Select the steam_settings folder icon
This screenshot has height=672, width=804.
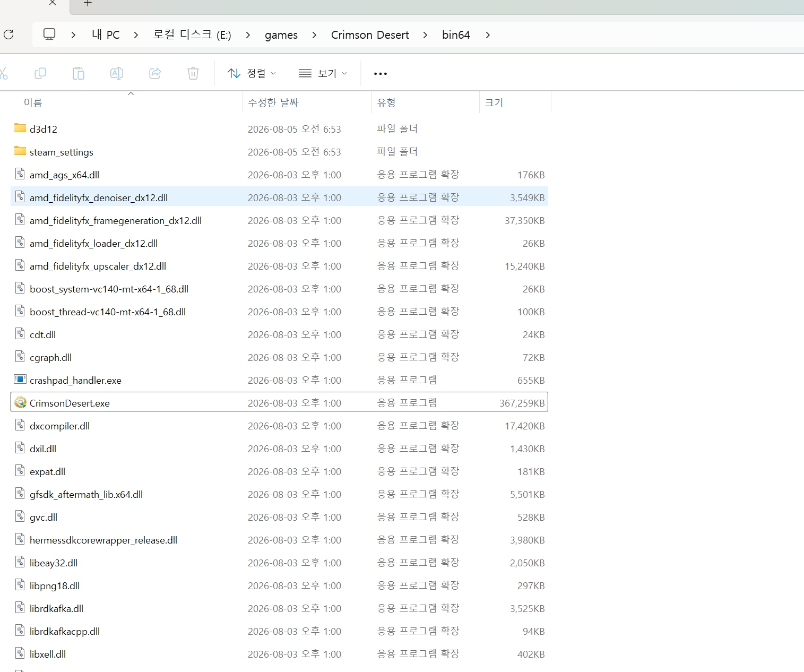[x=20, y=151]
